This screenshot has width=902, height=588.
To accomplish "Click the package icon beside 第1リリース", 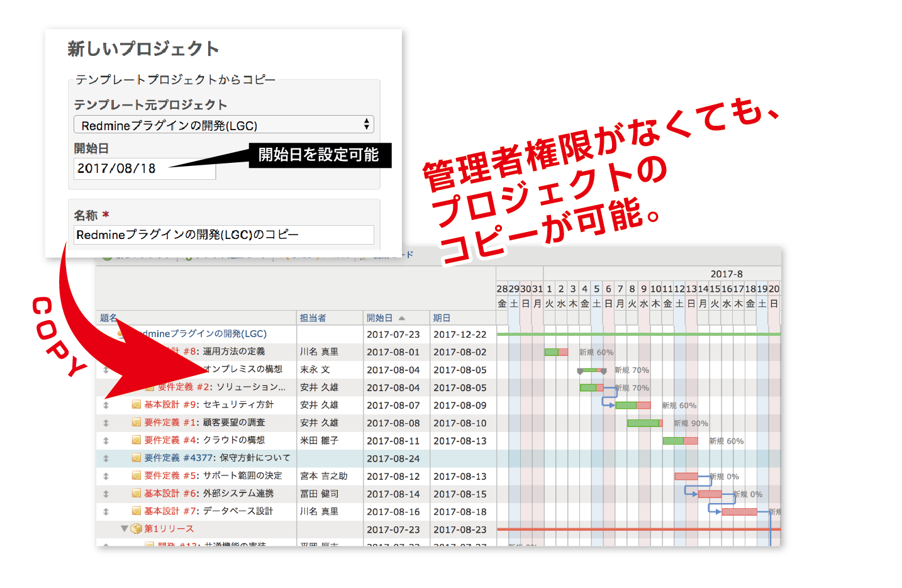I will coord(136,529).
